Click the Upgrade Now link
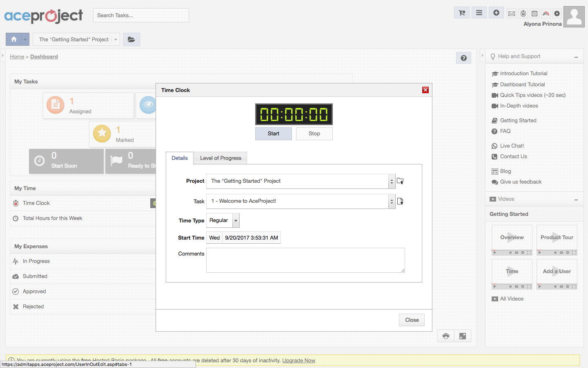Viewport: 588px width, 368px height. pyautogui.click(x=298, y=360)
